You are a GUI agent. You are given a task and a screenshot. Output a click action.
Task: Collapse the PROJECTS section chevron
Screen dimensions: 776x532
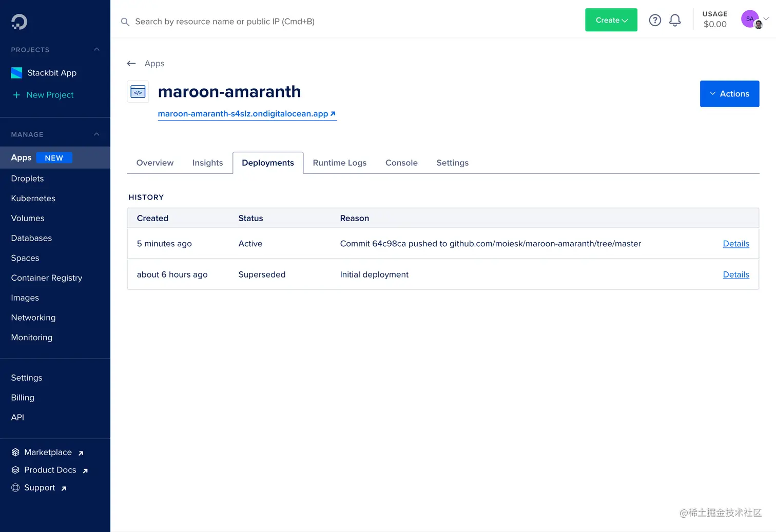[96, 50]
